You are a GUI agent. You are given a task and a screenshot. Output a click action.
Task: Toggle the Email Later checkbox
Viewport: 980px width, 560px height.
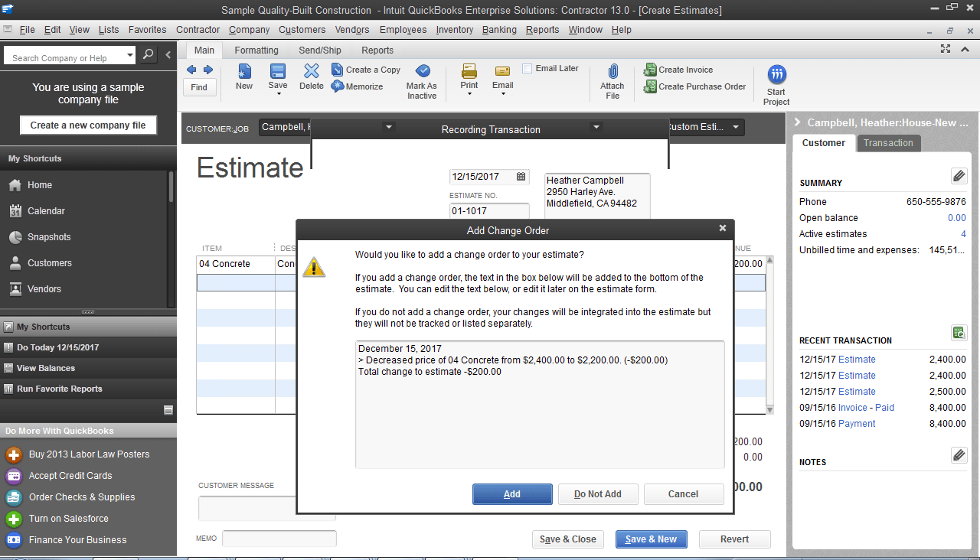click(528, 69)
